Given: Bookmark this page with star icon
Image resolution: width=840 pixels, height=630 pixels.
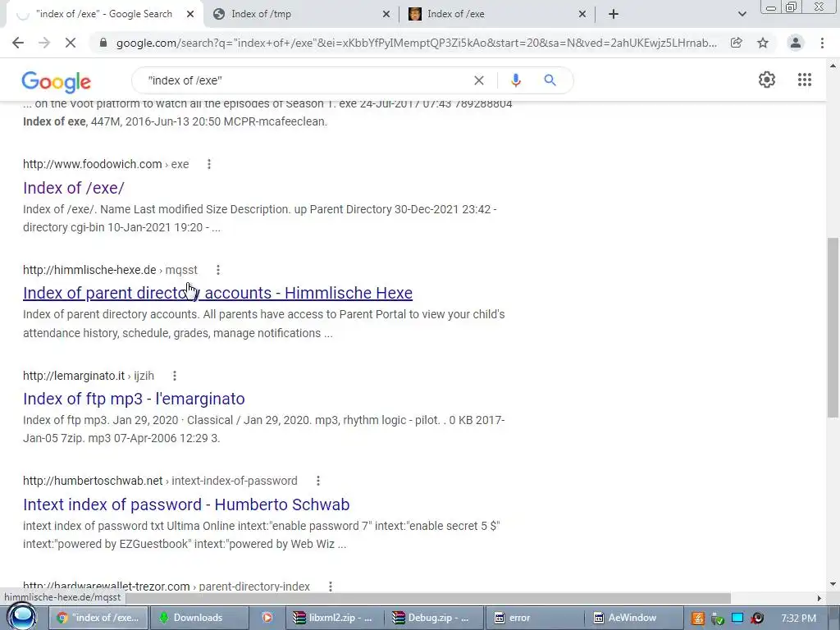Looking at the screenshot, I should click(763, 43).
